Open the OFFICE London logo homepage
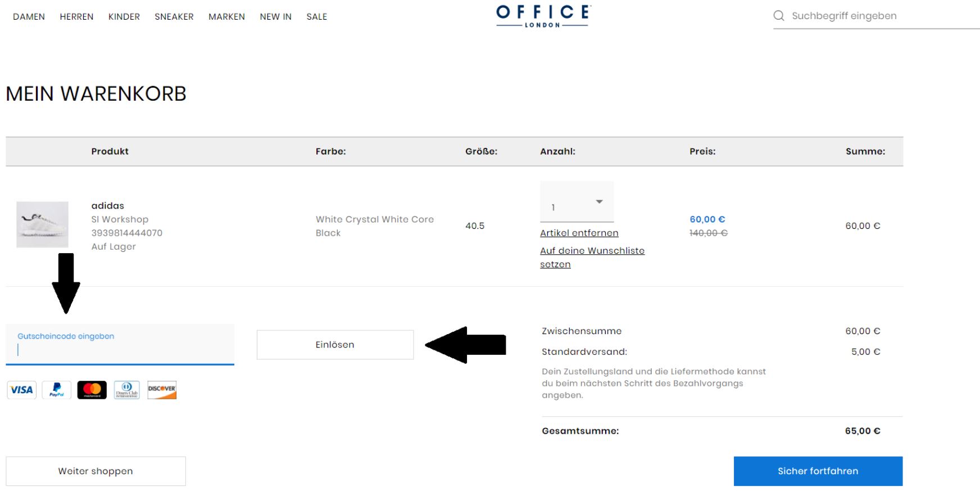The image size is (980, 491). (x=543, y=16)
